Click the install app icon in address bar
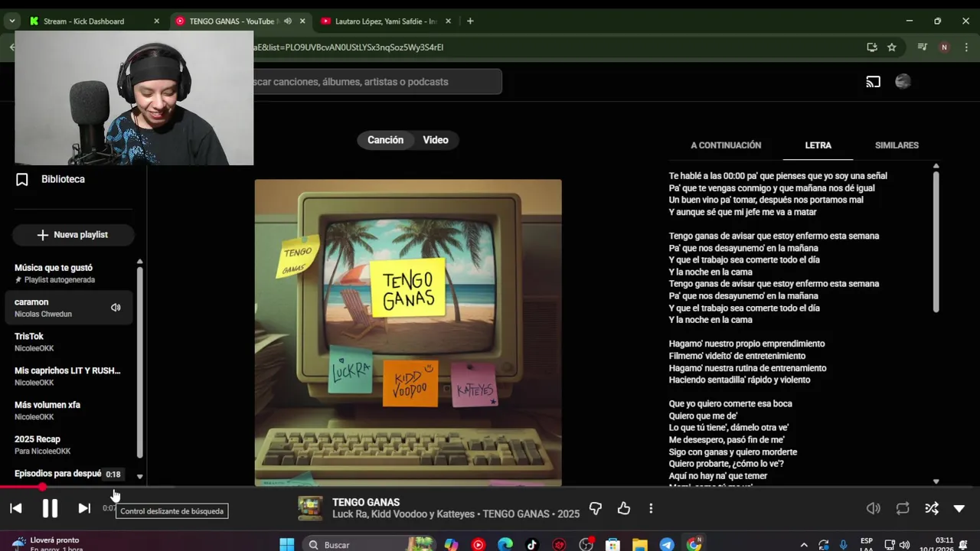This screenshot has width=980, height=551. [x=872, y=47]
